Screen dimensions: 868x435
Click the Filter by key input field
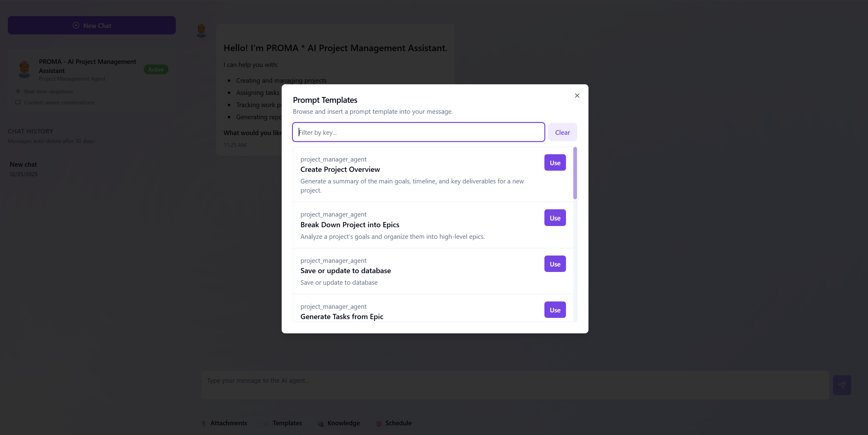click(x=418, y=132)
